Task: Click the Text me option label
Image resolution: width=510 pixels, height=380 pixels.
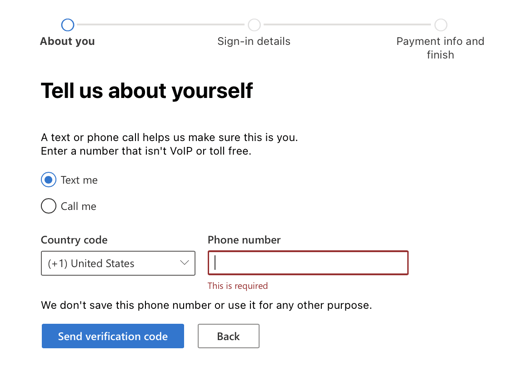Action: pos(79,180)
